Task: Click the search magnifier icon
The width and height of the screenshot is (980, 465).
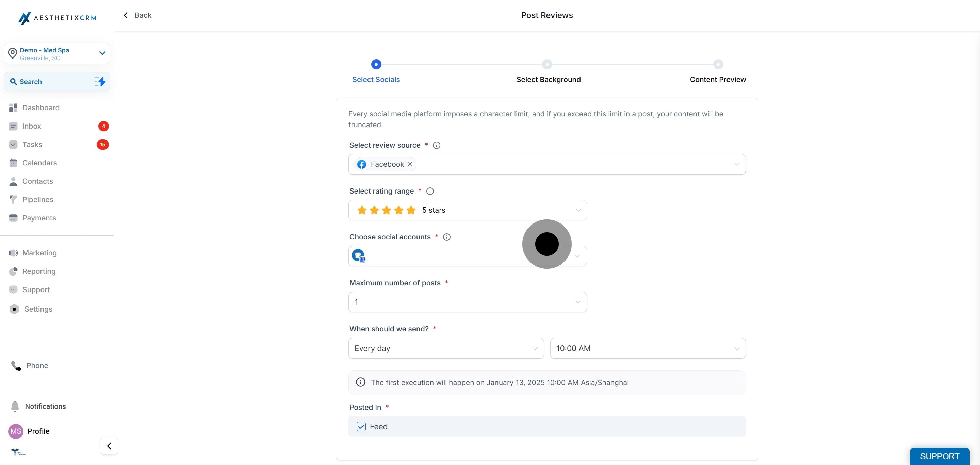Action: tap(13, 81)
